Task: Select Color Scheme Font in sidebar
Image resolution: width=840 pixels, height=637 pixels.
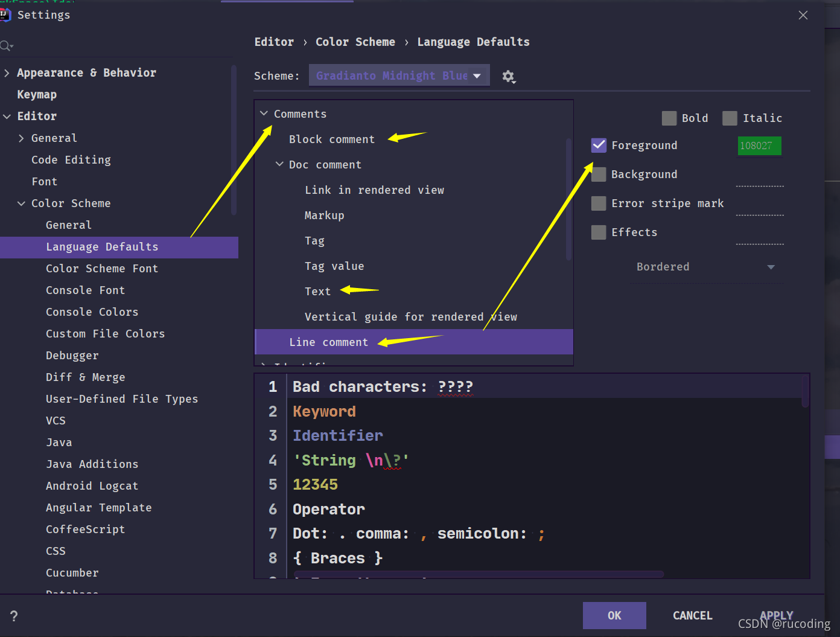Action: [102, 269]
